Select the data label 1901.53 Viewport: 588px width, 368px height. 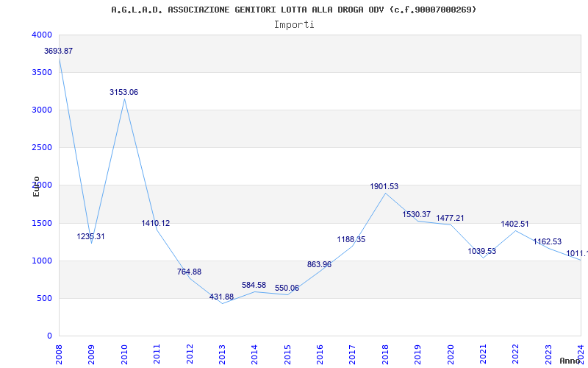[x=384, y=186]
